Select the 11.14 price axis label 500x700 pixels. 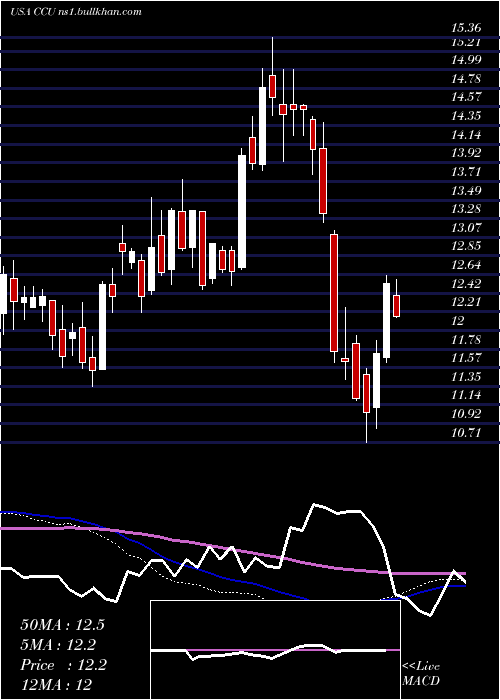pyautogui.click(x=466, y=395)
